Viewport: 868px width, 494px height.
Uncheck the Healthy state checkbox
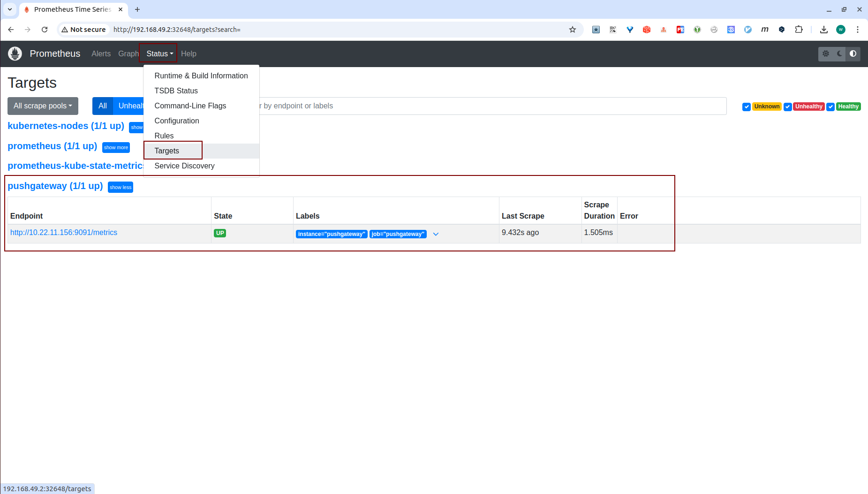coord(830,107)
